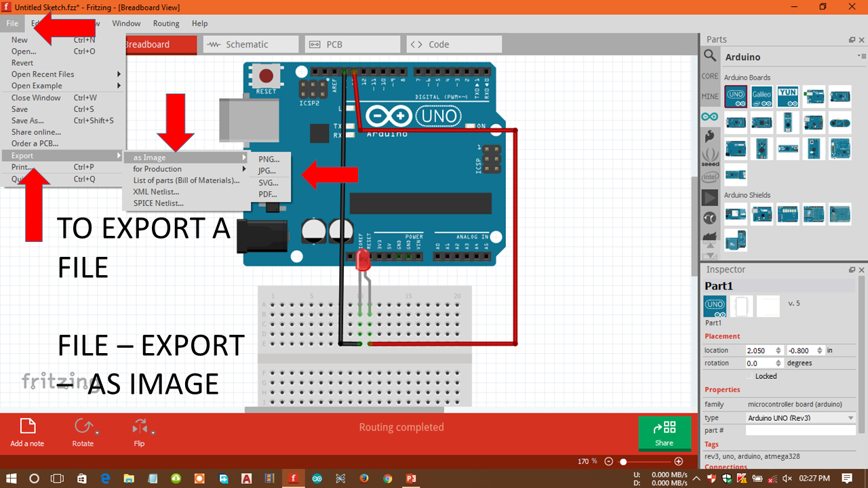The height and width of the screenshot is (488, 868).
Task: Open Fritzing from the taskbar
Action: [x=292, y=478]
